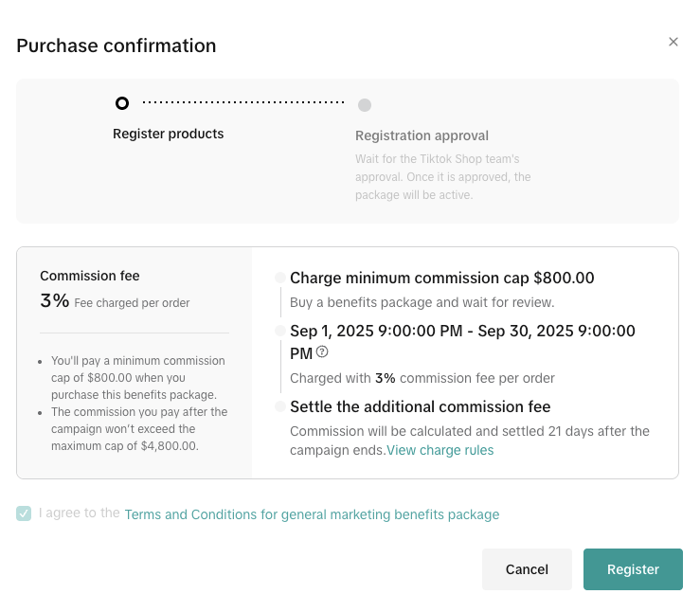This screenshot has width=700, height=612.
Task: Click the Register products step circle
Action: point(122,103)
